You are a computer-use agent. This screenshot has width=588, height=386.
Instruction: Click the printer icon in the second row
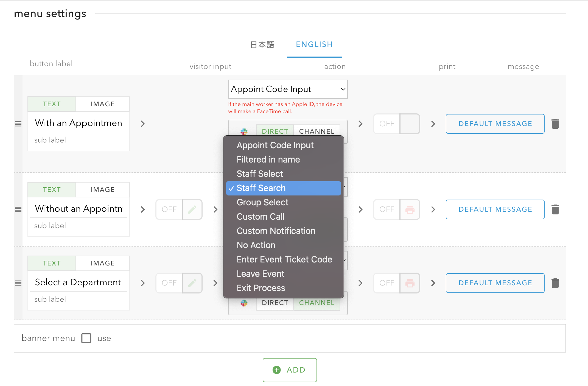(410, 209)
